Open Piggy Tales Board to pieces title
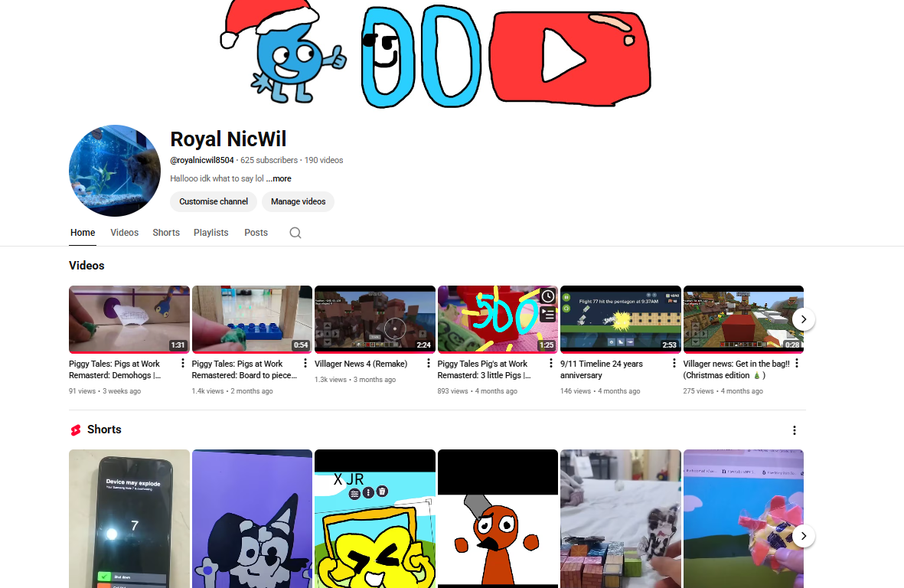Image resolution: width=904 pixels, height=588 pixels. coord(244,370)
